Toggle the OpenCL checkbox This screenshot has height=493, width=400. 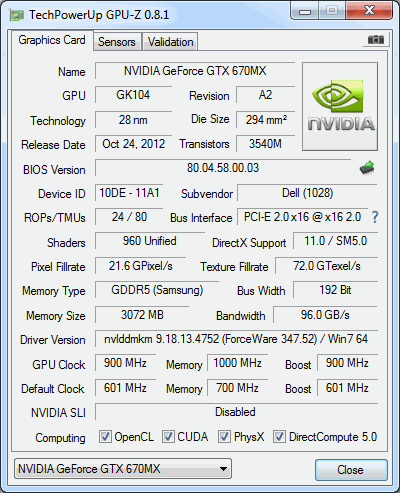pyautogui.click(x=105, y=436)
